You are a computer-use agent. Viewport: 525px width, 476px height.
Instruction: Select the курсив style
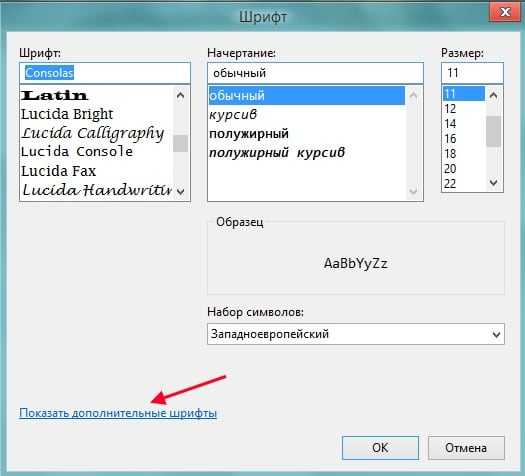coord(233,114)
